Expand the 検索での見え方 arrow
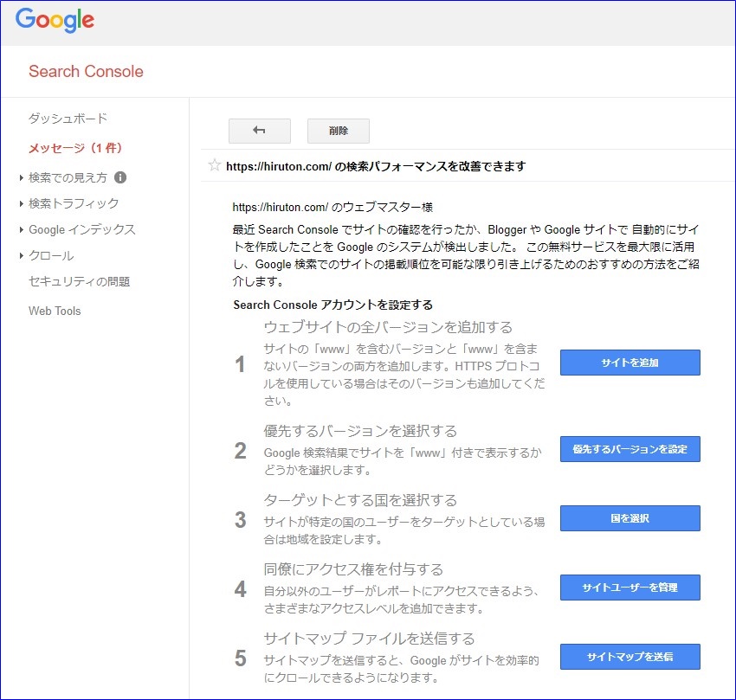This screenshot has height=700, width=736. point(22,178)
